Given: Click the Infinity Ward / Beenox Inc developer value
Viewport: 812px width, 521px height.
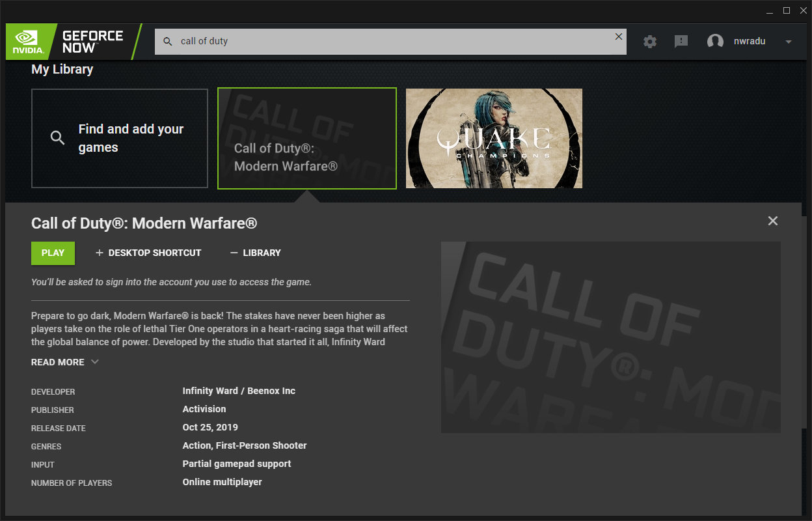Looking at the screenshot, I should (239, 391).
